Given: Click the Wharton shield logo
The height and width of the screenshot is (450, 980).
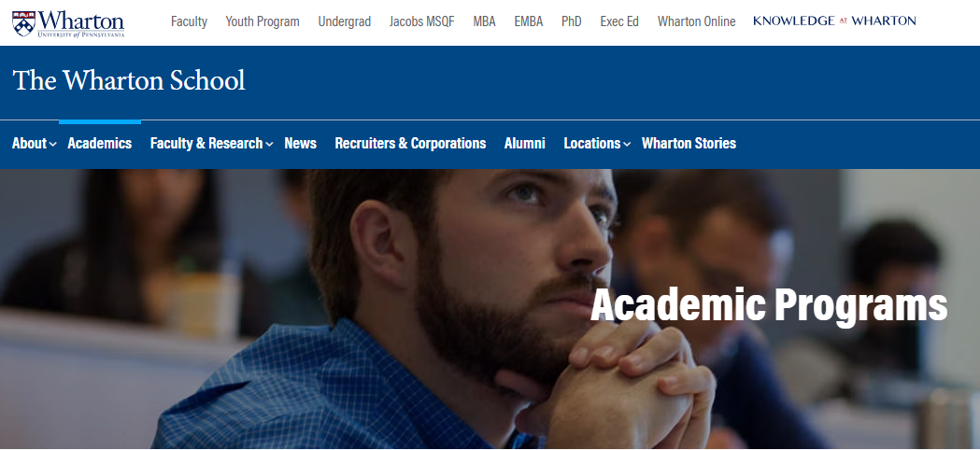Looking at the screenshot, I should click(x=23, y=23).
